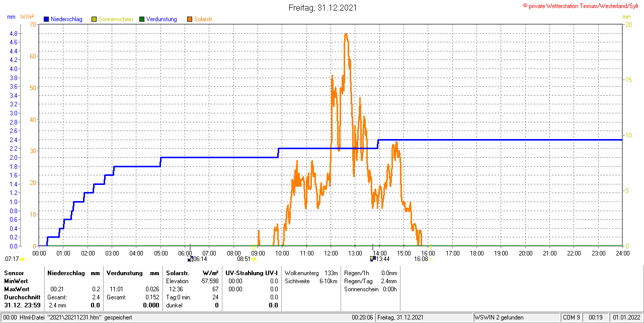Click the UV-Strahlung UV-I column header

point(252,273)
